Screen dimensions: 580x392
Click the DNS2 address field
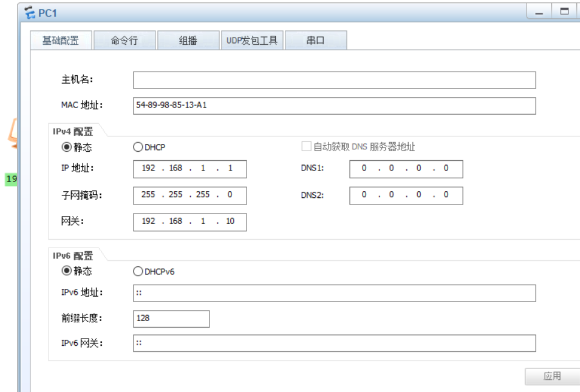406,195
